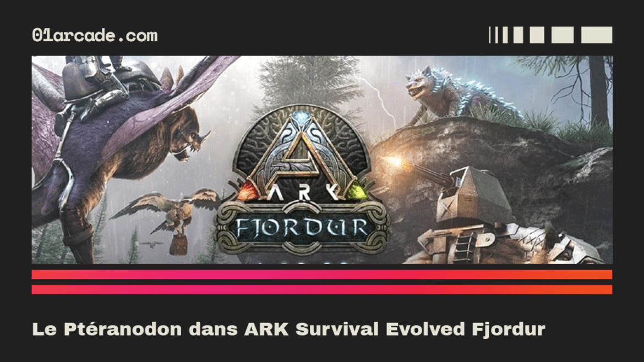This screenshot has height=362, width=644.
Task: Click the 01arcade.com site name
Action: click(x=95, y=35)
